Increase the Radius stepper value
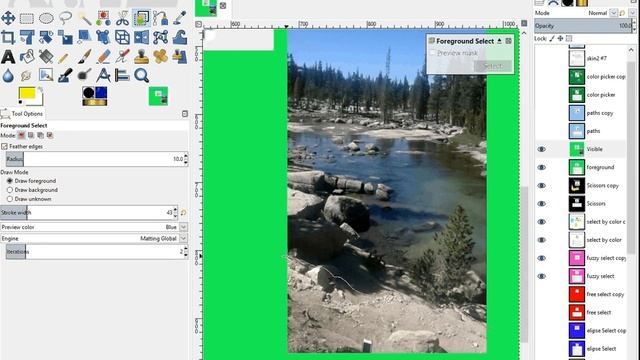This screenshot has width=640, height=360. click(x=186, y=156)
